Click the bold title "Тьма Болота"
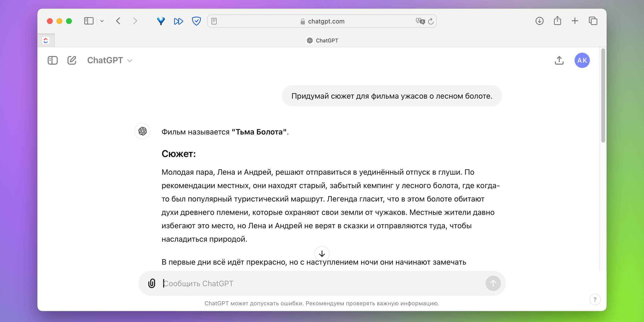 tap(259, 132)
